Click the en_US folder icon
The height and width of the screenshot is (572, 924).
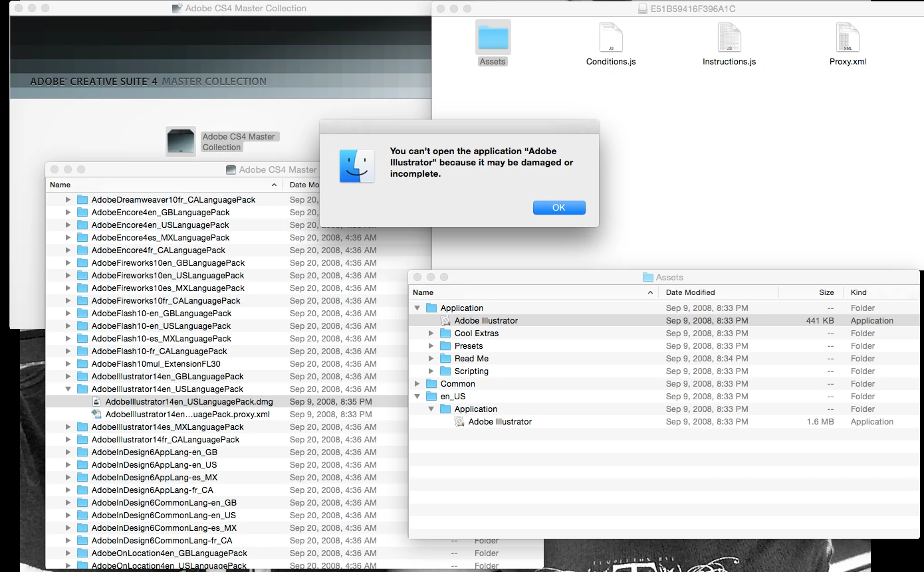coord(431,397)
